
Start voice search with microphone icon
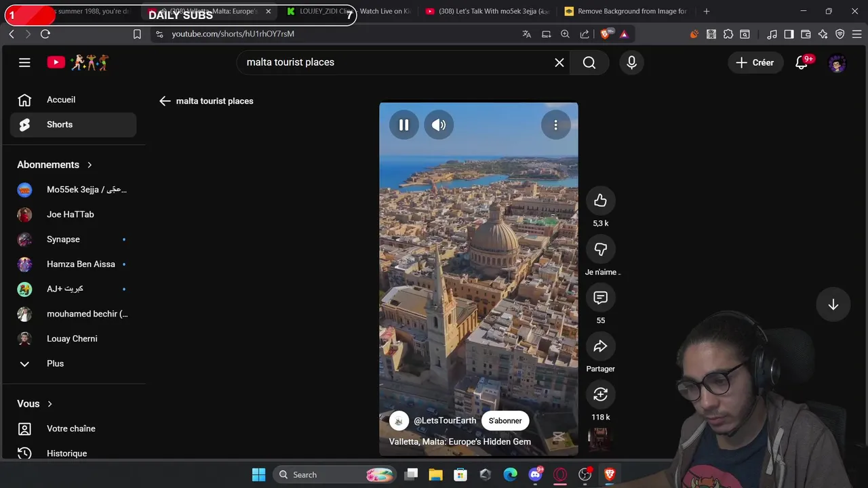(x=631, y=62)
